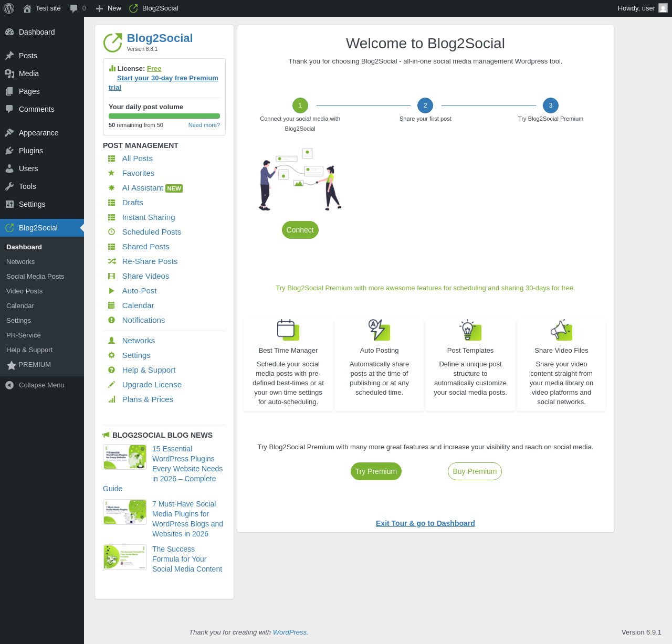Open the comments bubble in admin bar
Image resolution: width=672 pixels, height=644 pixels.
pos(74,8)
